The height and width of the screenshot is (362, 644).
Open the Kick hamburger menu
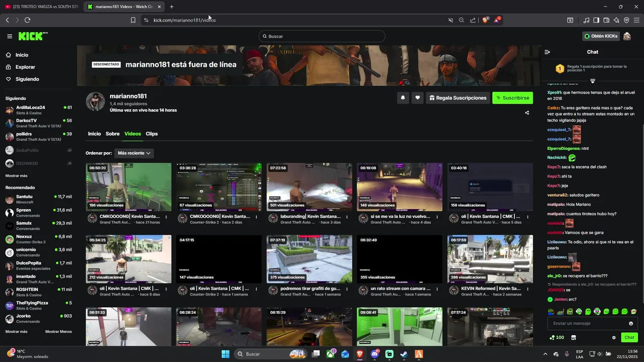click(x=10, y=36)
